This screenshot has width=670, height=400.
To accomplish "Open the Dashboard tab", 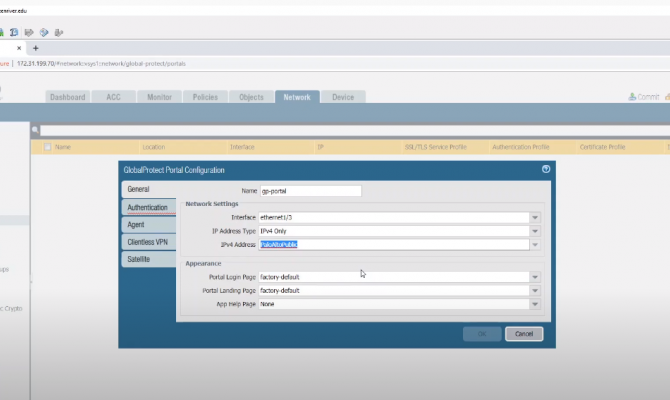I will tap(68, 97).
